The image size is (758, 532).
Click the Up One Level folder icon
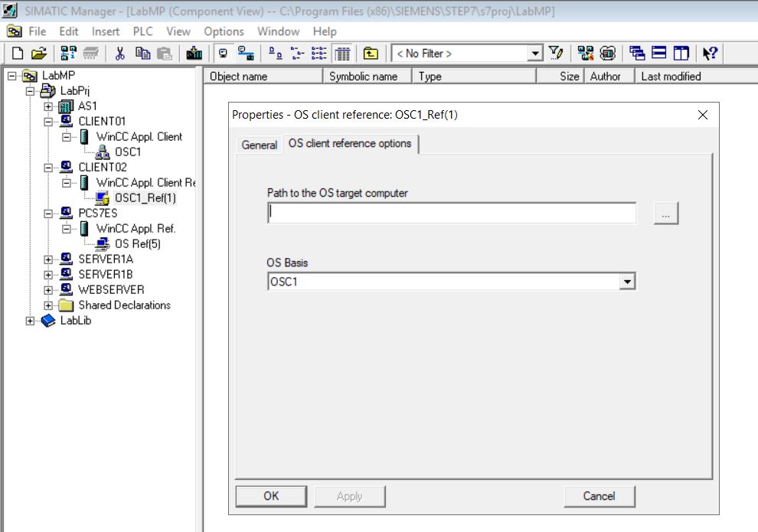pyautogui.click(x=371, y=53)
